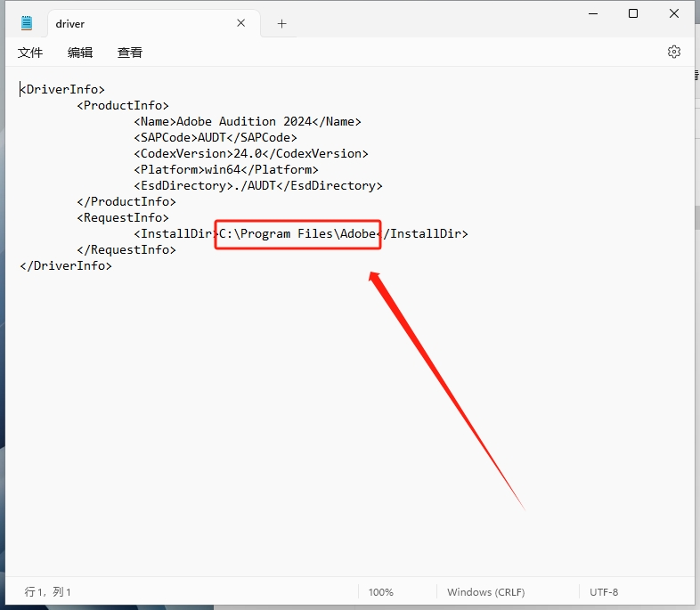Place cursor in the opening <DriverInfo> line
Viewport: 700px width, 610px height.
(62, 89)
